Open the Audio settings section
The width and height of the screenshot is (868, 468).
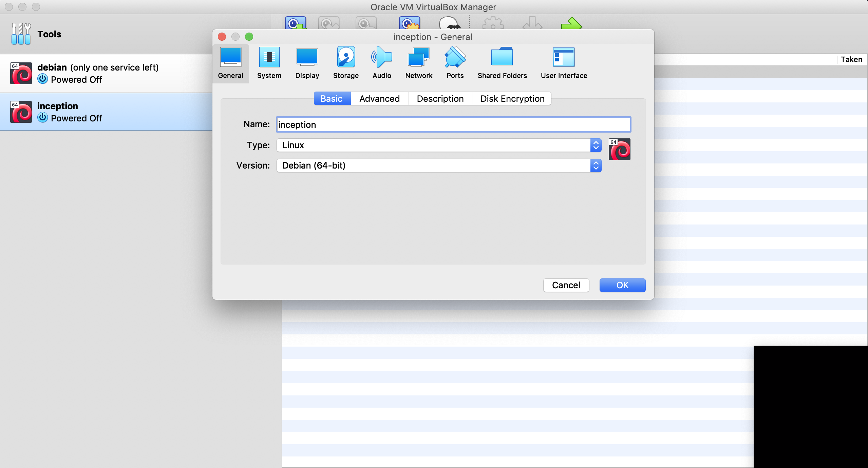382,63
